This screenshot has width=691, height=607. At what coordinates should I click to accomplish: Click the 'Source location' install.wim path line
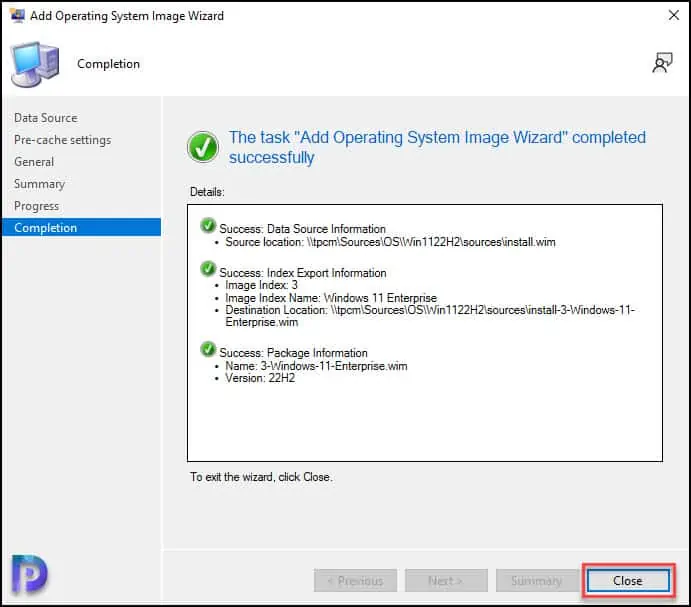coord(390,242)
